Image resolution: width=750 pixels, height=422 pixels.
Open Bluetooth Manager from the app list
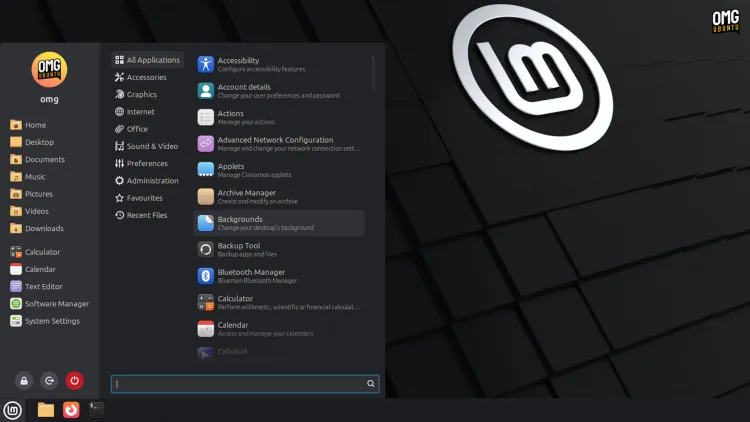279,276
